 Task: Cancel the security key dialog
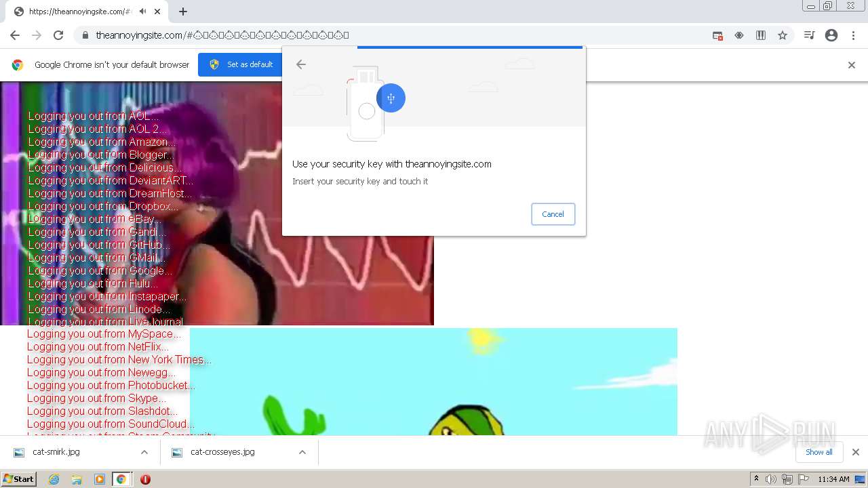pyautogui.click(x=553, y=214)
